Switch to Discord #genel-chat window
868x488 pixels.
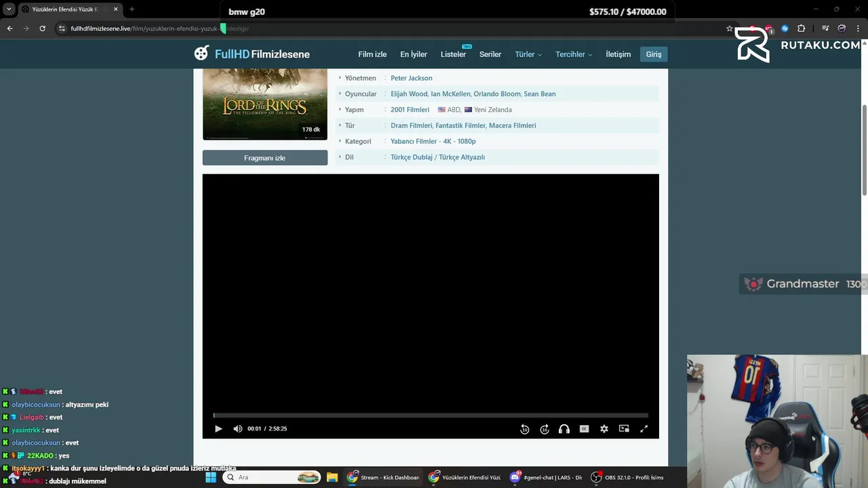(x=547, y=477)
